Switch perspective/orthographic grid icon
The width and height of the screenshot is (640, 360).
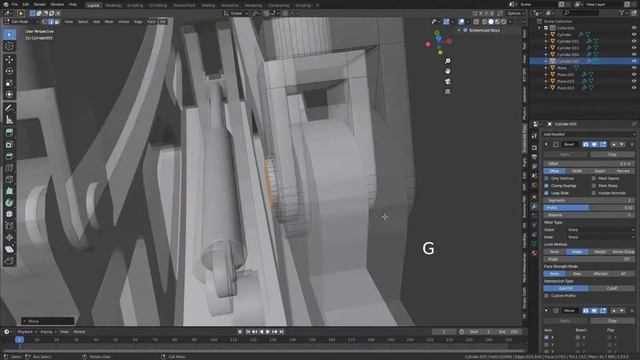click(x=448, y=91)
